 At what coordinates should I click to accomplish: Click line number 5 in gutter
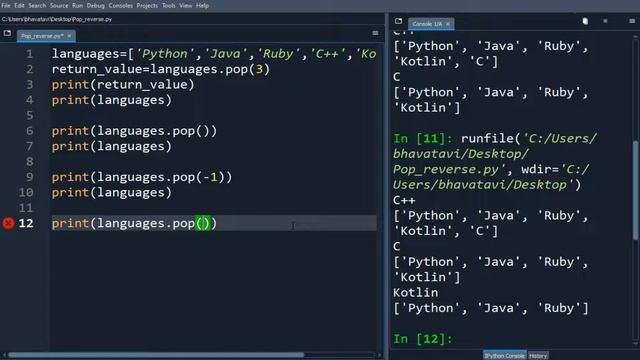point(29,116)
